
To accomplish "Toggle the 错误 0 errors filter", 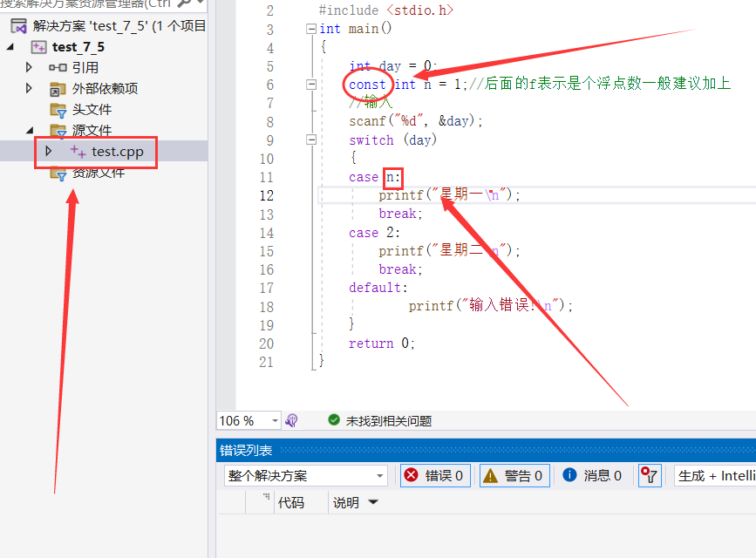I will 435,475.
